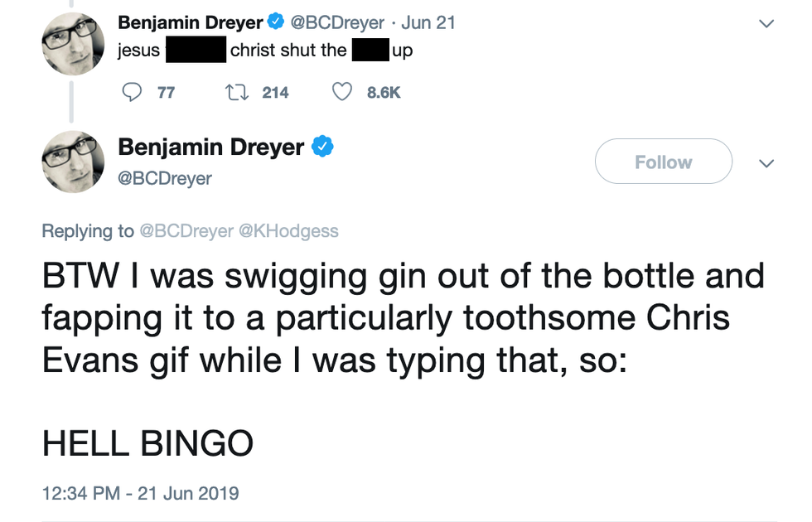Click the 'Jun 21' date on the top tweet
The width and height of the screenshot is (812, 522).
click(x=428, y=22)
